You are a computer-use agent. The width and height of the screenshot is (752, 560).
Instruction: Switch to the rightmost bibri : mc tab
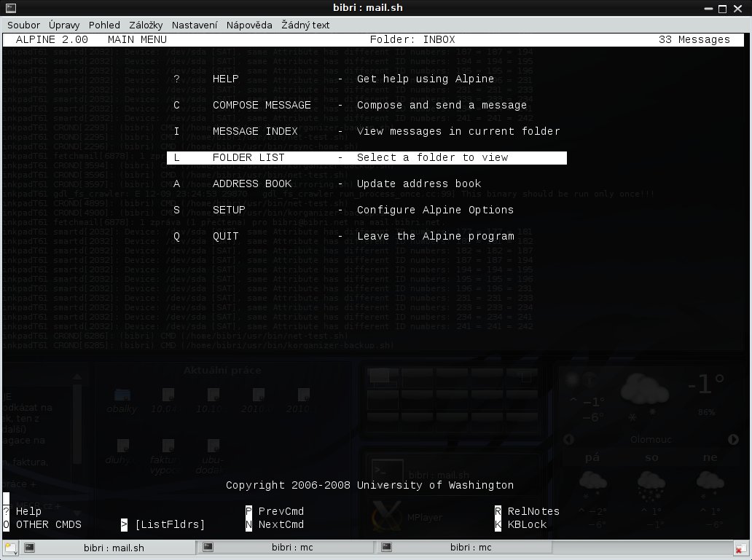[465, 548]
